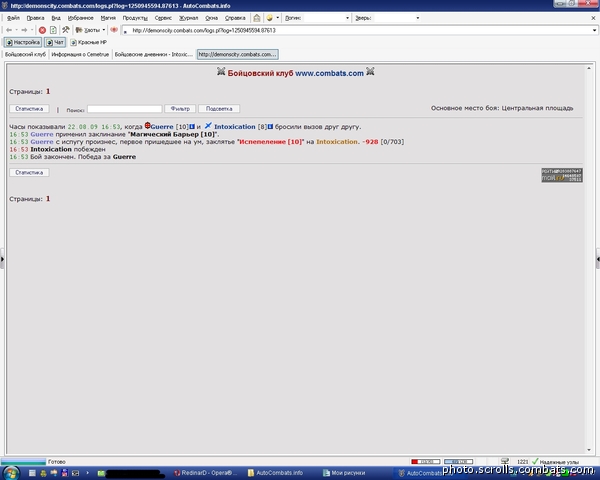The image size is (600, 480).
Task: Open info icon next to Guerre [10]
Action: pyautogui.click(x=192, y=126)
